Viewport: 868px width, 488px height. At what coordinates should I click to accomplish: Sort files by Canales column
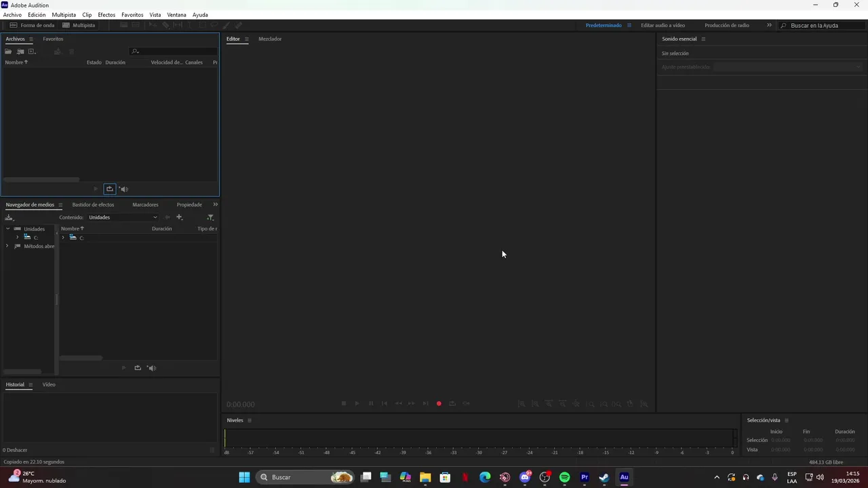[194, 62]
